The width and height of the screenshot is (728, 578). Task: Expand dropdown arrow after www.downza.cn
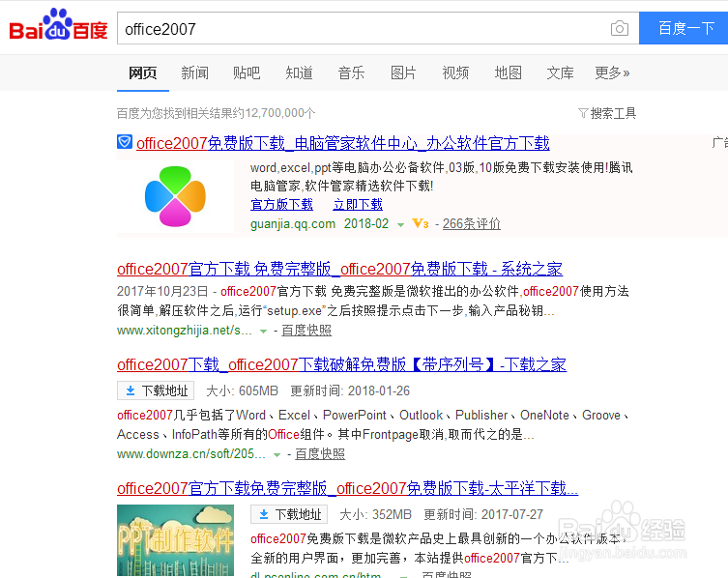click(277, 454)
